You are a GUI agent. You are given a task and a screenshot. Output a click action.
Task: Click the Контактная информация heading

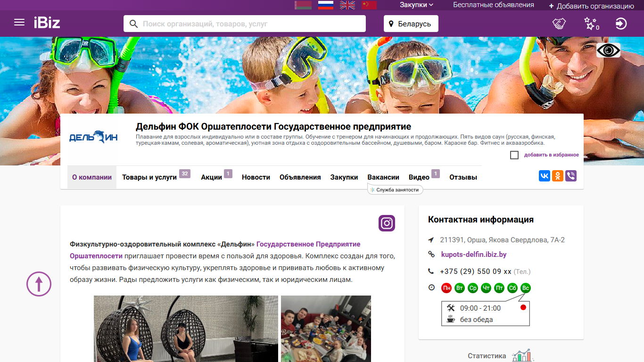(x=481, y=220)
